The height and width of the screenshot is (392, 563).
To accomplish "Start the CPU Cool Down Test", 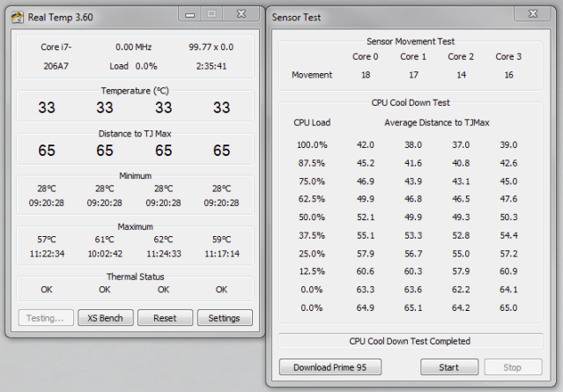I will click(449, 366).
